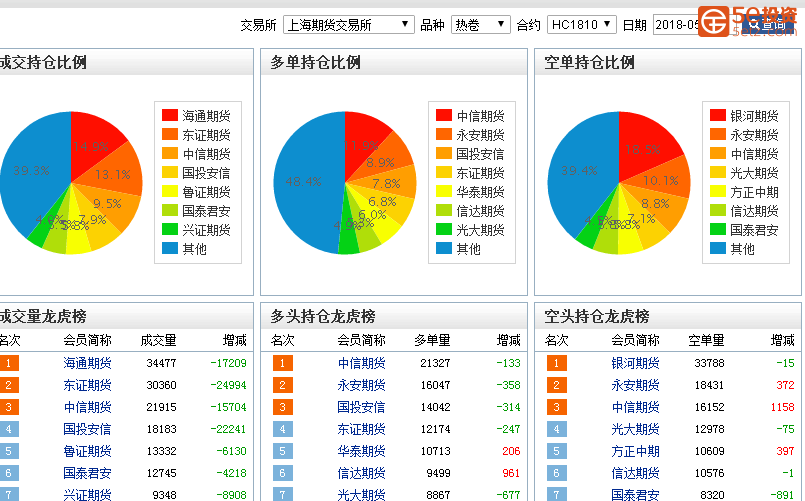The image size is (805, 501).
Task: Open 光大期货 link in 空头持仓龙虎榜
Action: click(636, 429)
